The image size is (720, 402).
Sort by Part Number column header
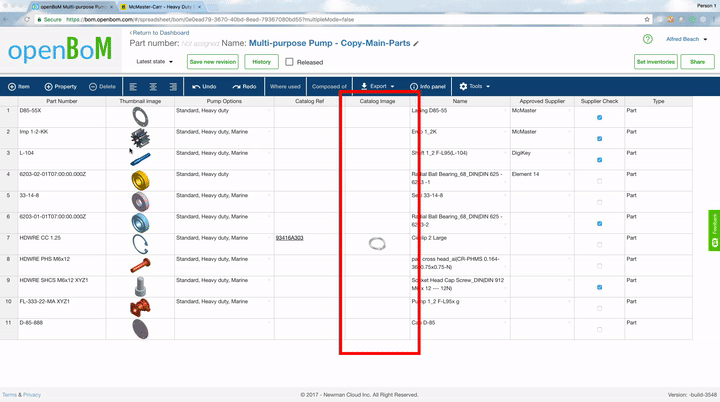(x=62, y=101)
